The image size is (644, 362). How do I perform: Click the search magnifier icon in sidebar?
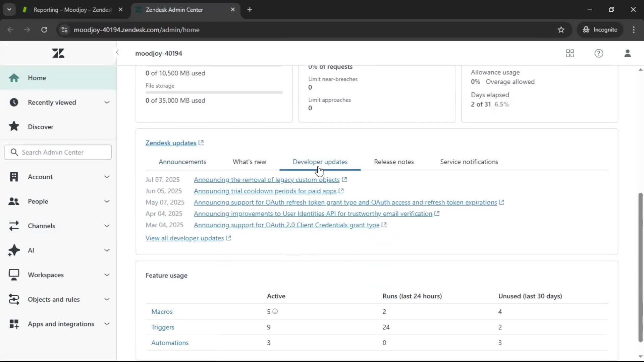pos(14,152)
